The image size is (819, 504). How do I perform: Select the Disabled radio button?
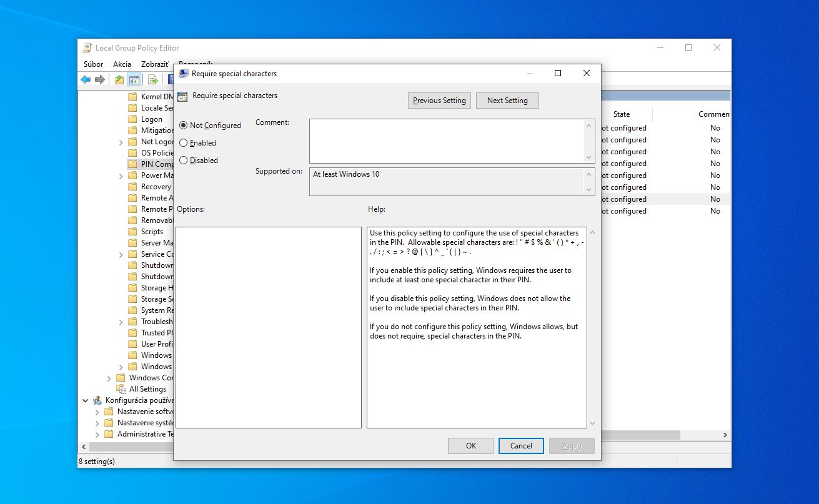tap(183, 161)
